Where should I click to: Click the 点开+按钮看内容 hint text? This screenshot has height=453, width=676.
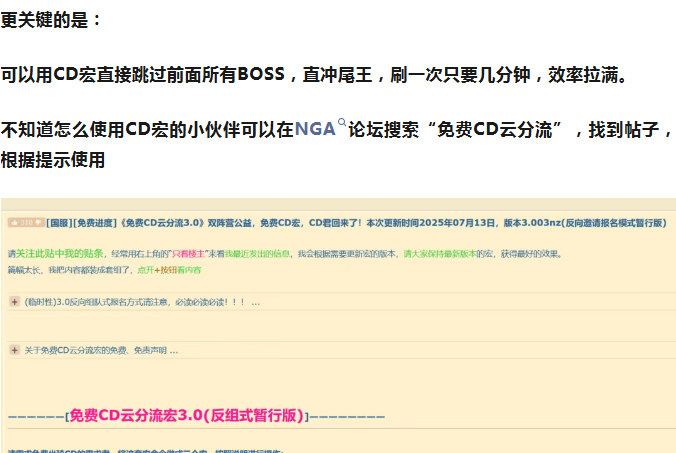coord(168,270)
